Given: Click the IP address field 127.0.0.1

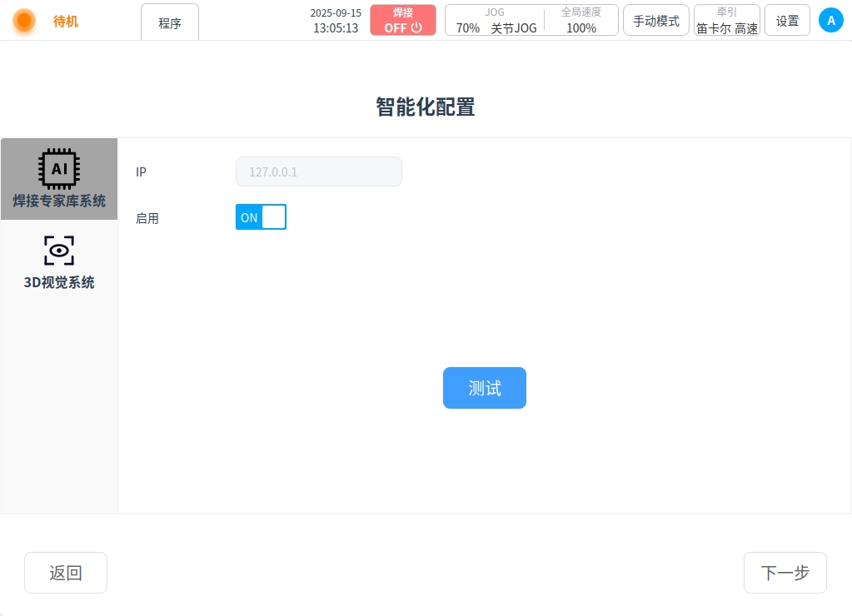Looking at the screenshot, I should pyautogui.click(x=318, y=171).
